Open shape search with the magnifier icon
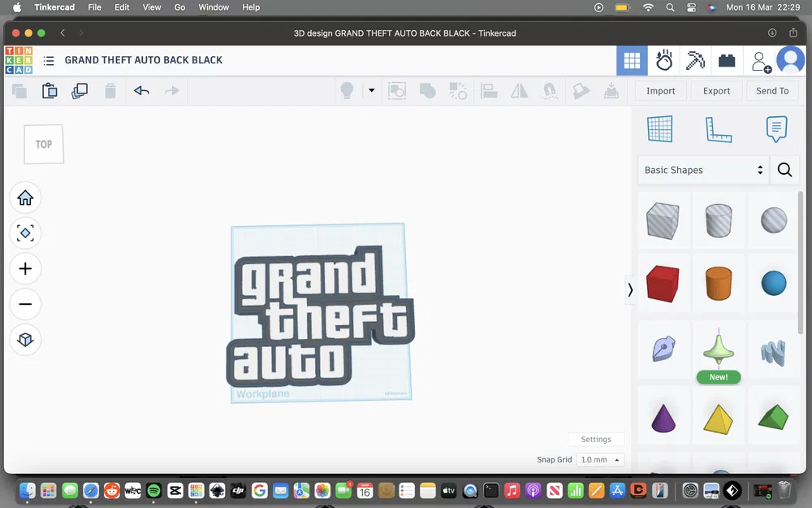Viewport: 812px width, 508px height. [x=784, y=170]
